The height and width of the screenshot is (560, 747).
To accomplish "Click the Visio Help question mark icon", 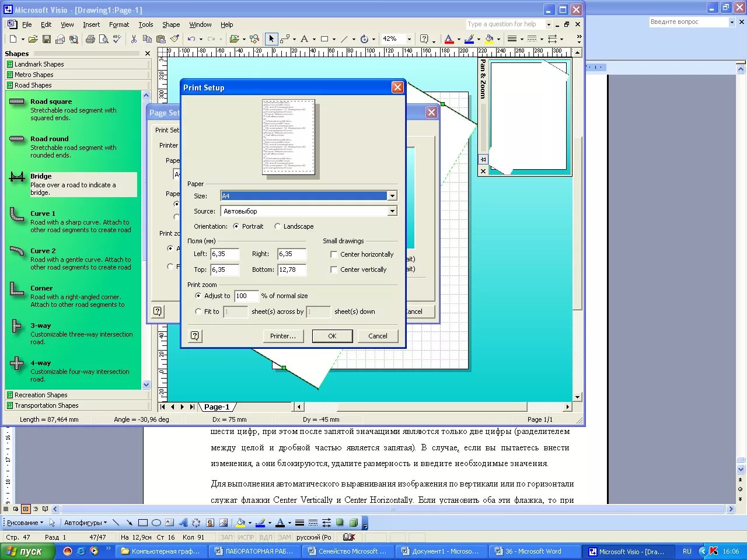I will click(x=424, y=39).
